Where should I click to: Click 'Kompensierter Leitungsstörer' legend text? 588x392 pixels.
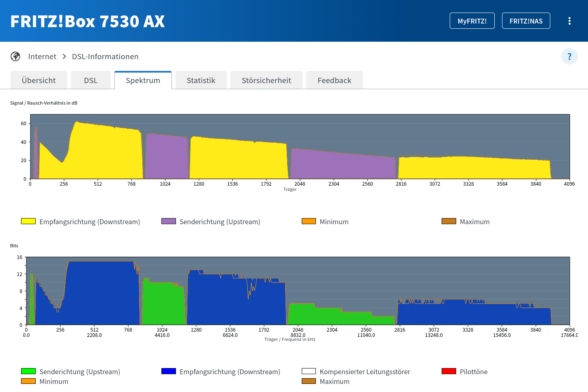[x=365, y=372]
